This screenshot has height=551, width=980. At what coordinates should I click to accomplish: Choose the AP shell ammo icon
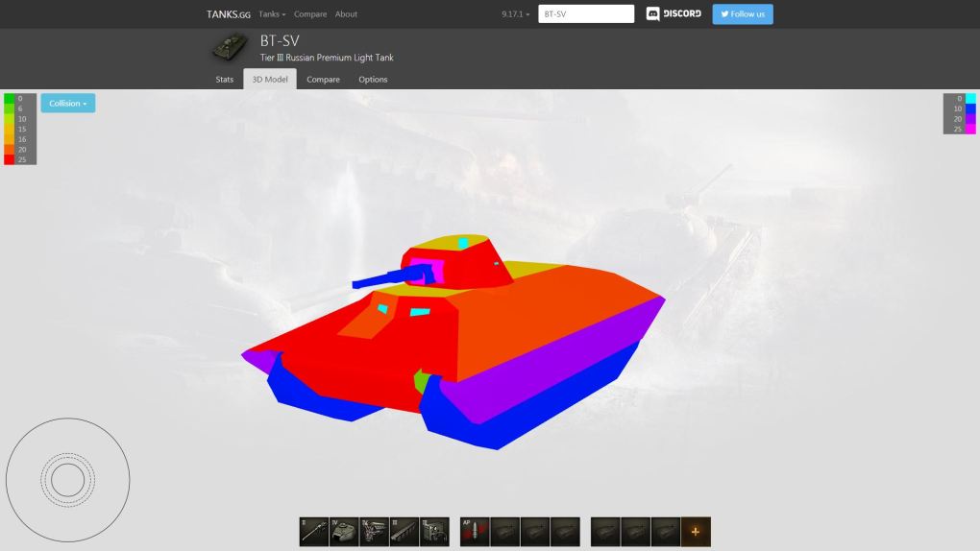(475, 531)
